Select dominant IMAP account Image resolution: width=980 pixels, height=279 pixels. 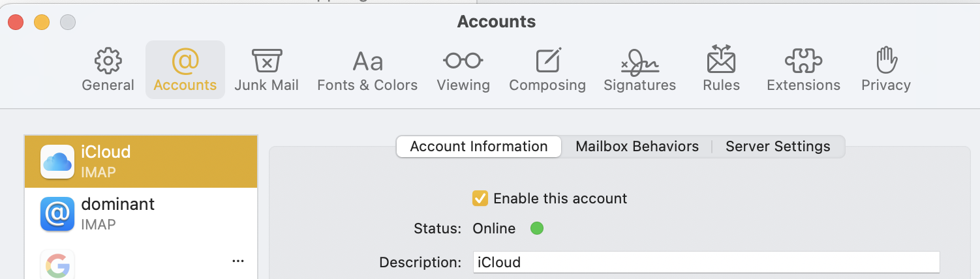click(141, 214)
